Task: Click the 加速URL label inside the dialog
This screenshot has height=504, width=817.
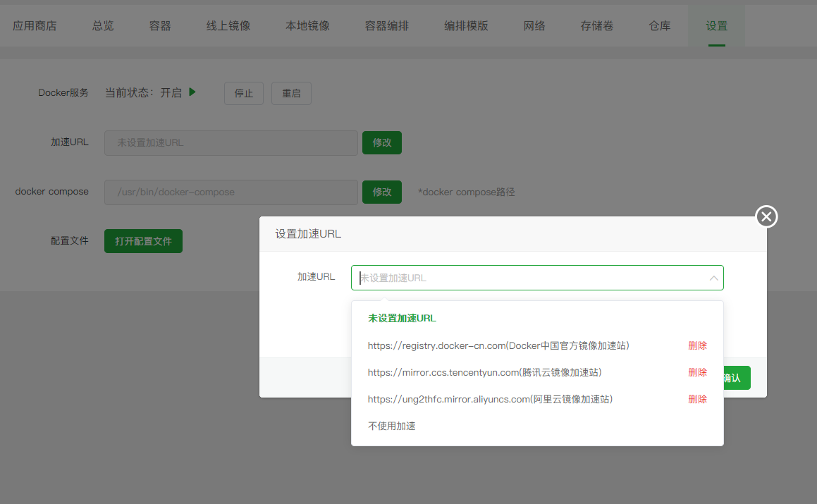Action: point(316,277)
